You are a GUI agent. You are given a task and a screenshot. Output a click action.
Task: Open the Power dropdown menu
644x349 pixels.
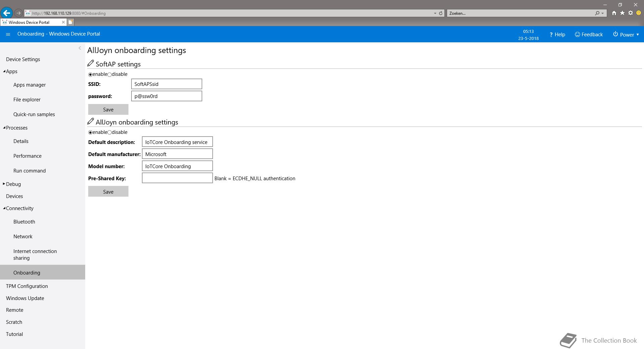[626, 35]
